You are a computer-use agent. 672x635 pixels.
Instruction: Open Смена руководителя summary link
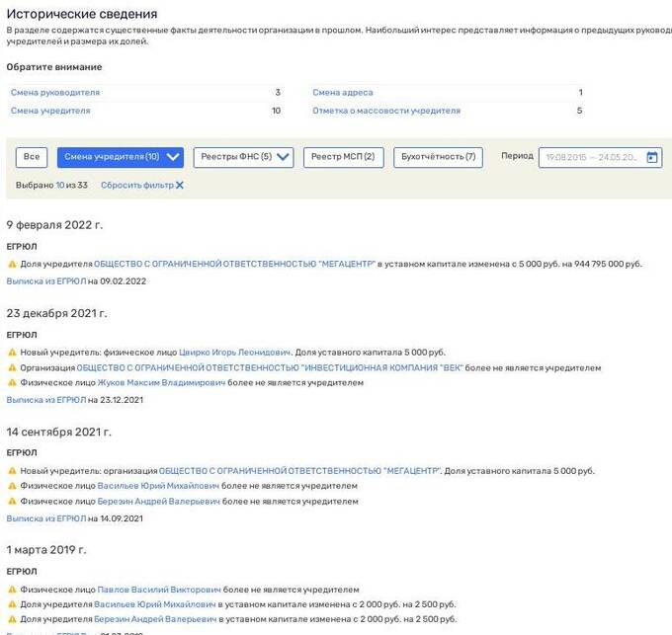pyautogui.click(x=55, y=93)
